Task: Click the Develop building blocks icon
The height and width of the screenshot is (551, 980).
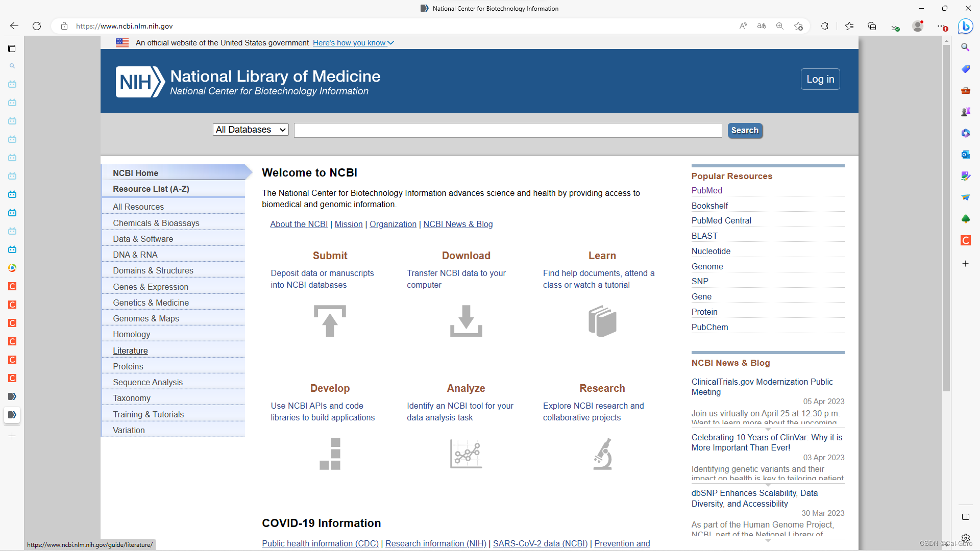Action: (x=330, y=454)
